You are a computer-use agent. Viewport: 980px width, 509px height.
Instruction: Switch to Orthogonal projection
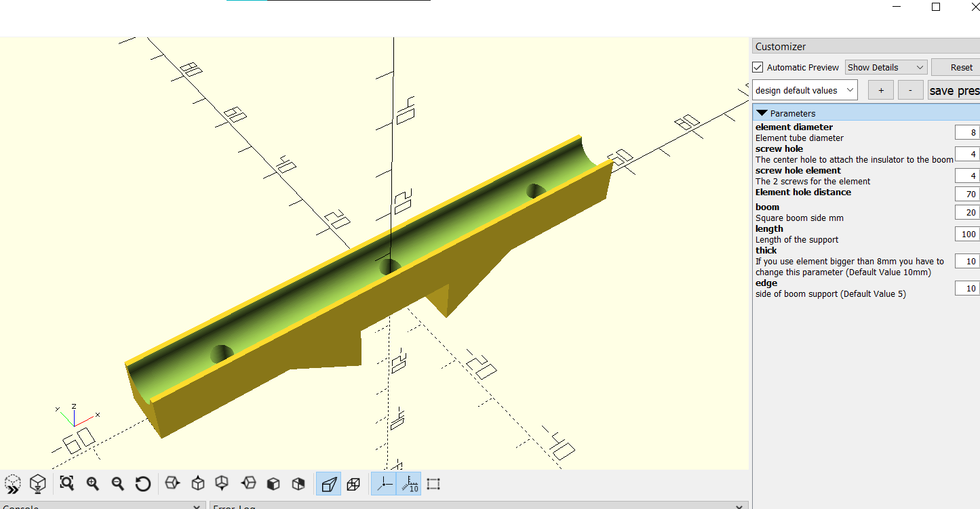[353, 484]
